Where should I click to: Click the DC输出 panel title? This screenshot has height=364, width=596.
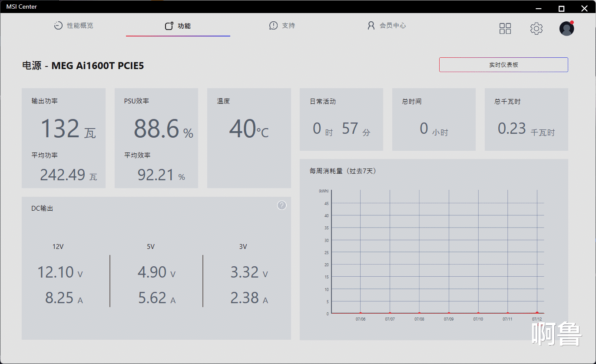[x=42, y=208]
